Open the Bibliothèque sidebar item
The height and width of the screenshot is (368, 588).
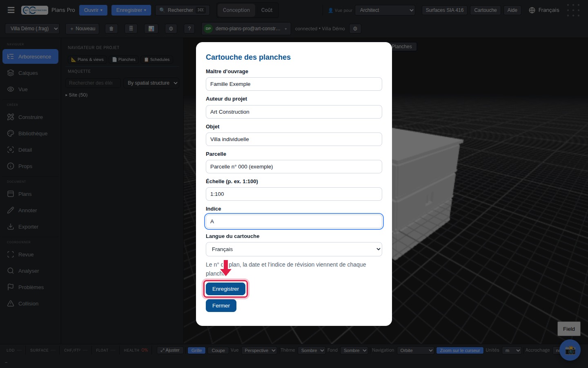coord(31,133)
